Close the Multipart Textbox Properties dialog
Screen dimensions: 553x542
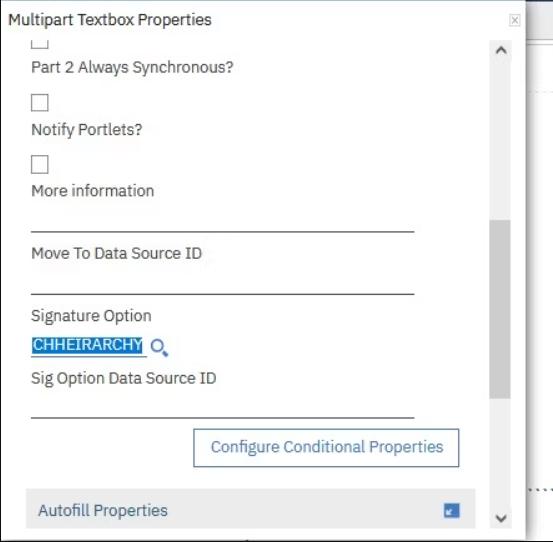click(515, 20)
